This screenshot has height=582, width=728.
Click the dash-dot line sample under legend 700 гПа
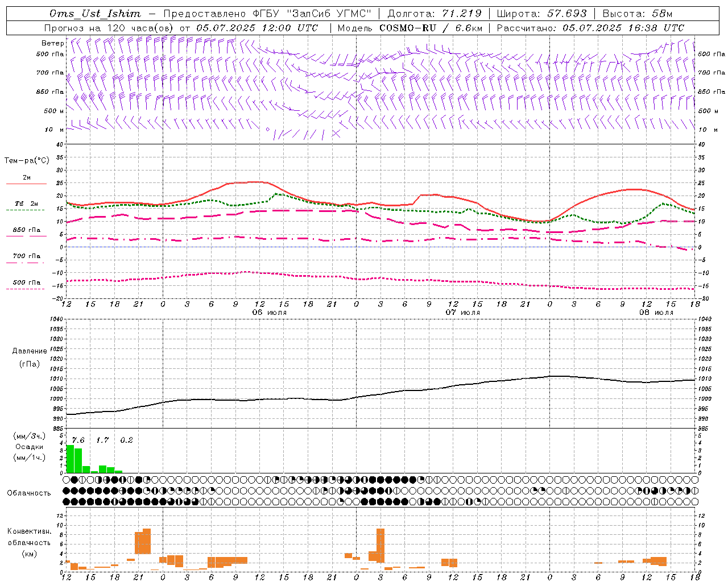(x=25, y=263)
